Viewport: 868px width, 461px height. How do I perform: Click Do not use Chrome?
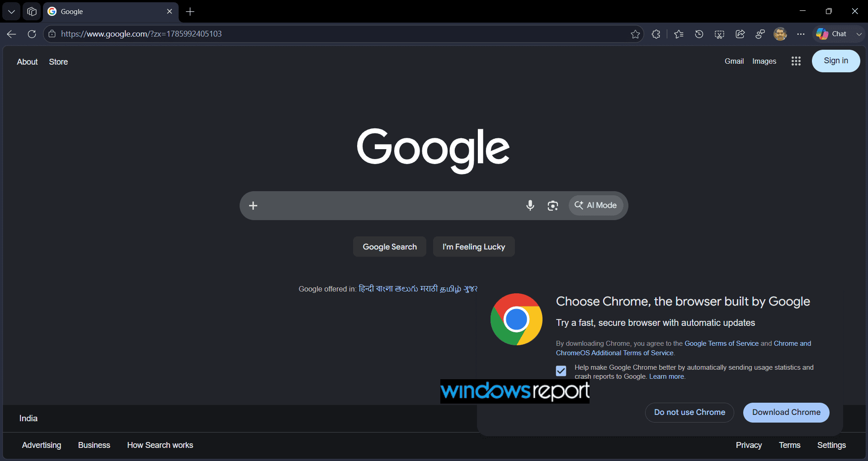[x=689, y=413]
